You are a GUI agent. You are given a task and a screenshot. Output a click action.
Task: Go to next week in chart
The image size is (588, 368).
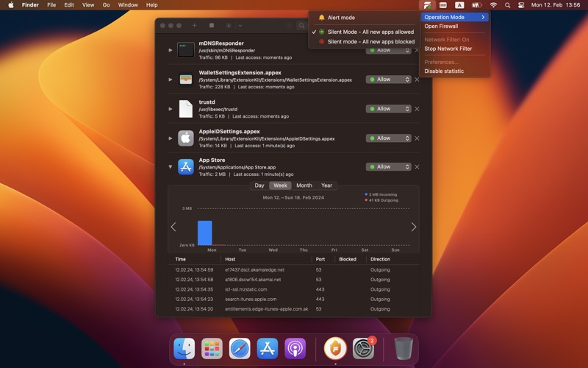[414, 227]
